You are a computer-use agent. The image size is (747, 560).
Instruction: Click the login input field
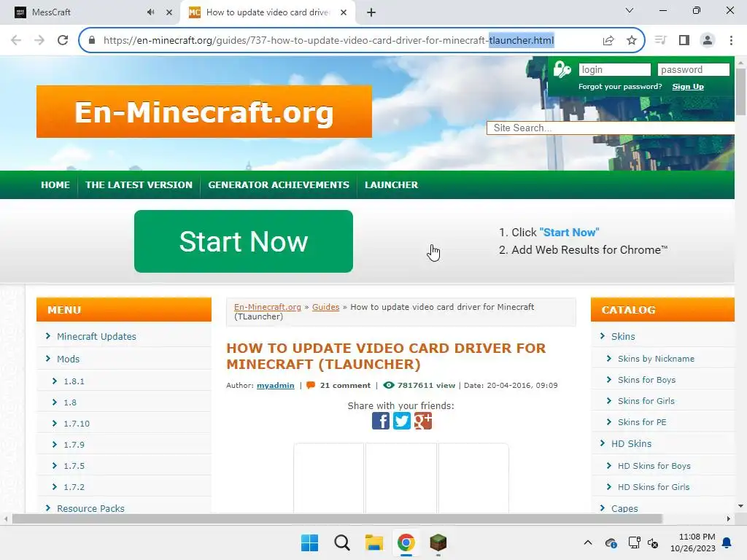click(614, 69)
